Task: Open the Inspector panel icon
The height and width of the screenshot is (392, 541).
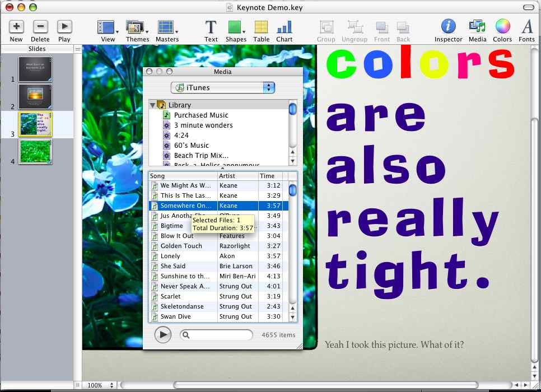Action: click(x=448, y=26)
